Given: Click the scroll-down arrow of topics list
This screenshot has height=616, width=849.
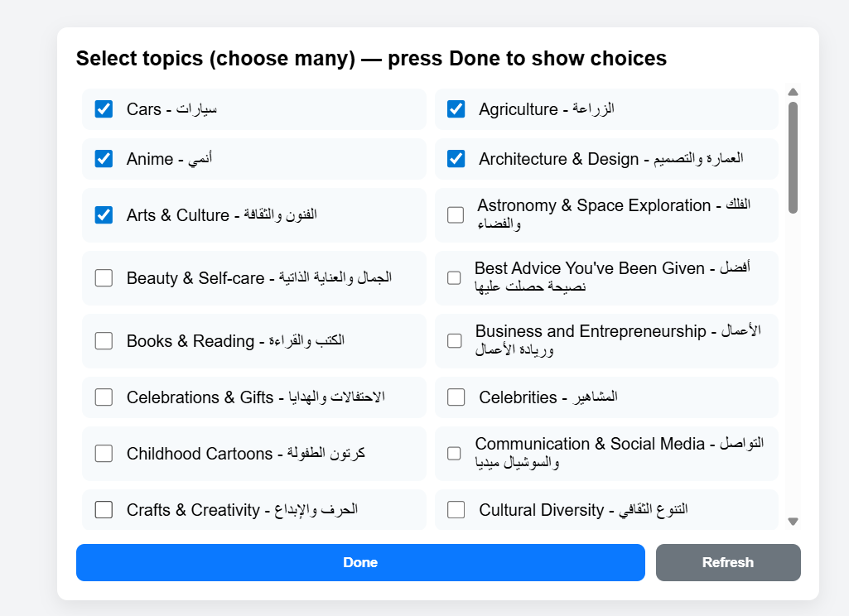Looking at the screenshot, I should click(793, 522).
